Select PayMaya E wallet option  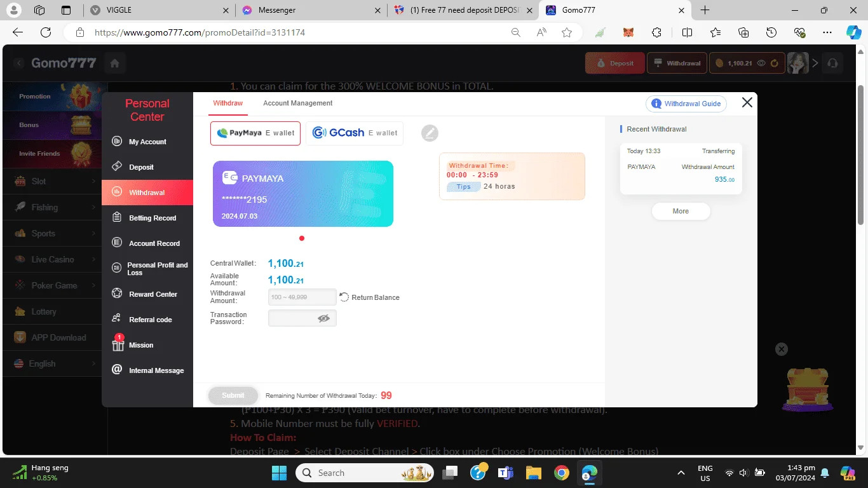pos(255,133)
